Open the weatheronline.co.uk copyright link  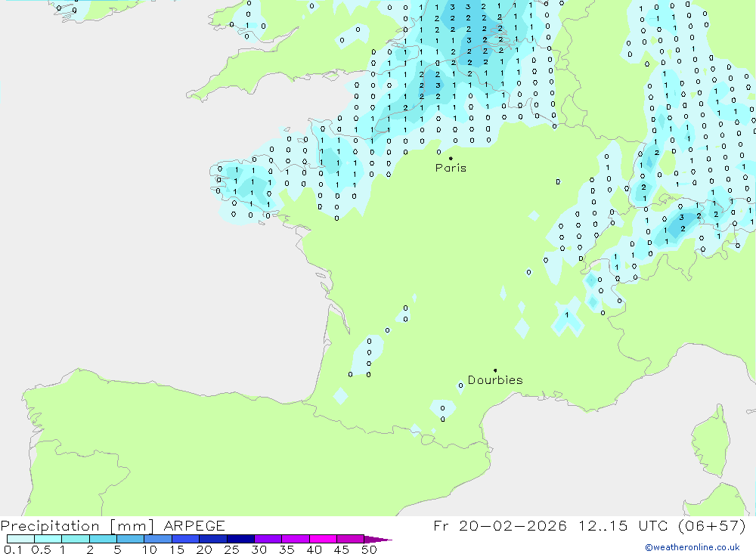coord(692,547)
